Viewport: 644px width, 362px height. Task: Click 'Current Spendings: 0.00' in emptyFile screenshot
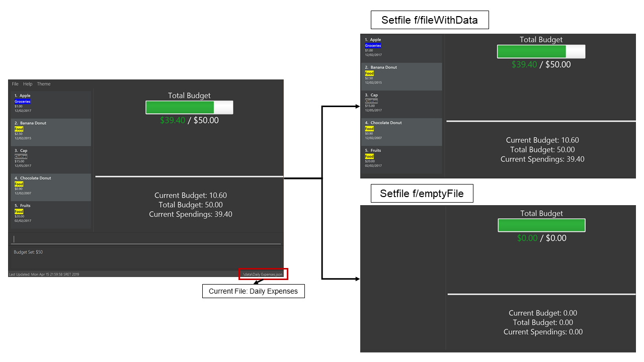coord(543,332)
